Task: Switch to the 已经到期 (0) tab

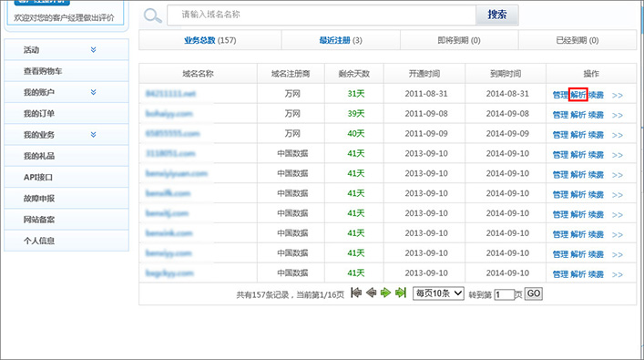Action: (578, 40)
